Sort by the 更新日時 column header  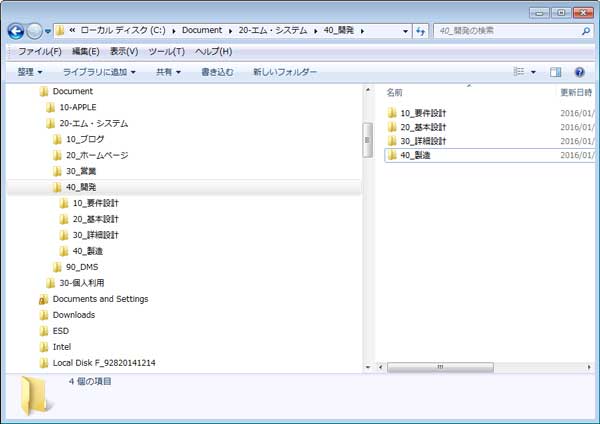[576, 92]
